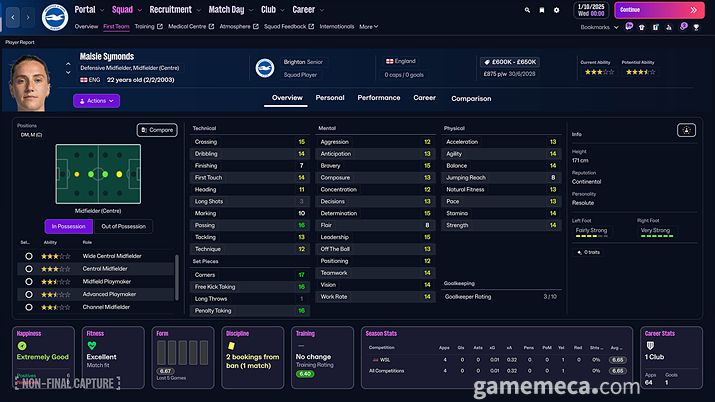Click the Brighton club badge in header
The width and height of the screenshot is (715, 402).
click(54, 15)
